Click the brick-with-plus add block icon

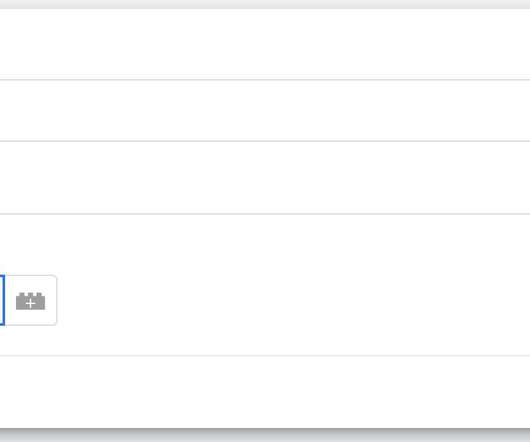30,301
